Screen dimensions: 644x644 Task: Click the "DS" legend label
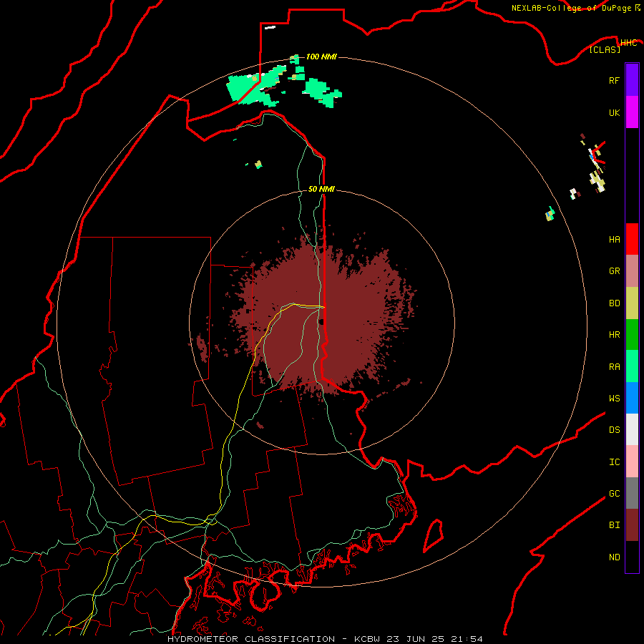point(614,430)
